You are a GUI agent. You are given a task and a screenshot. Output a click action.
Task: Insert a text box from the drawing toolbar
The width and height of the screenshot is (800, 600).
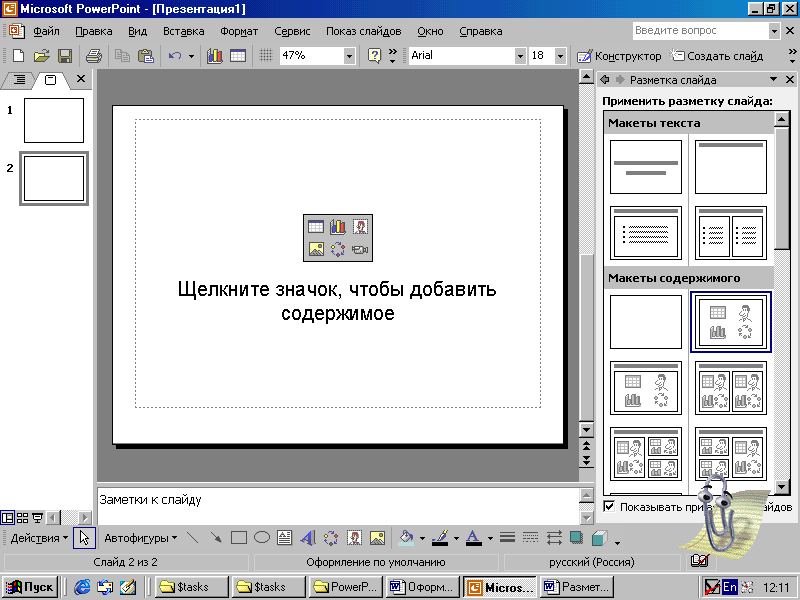pyautogui.click(x=285, y=538)
